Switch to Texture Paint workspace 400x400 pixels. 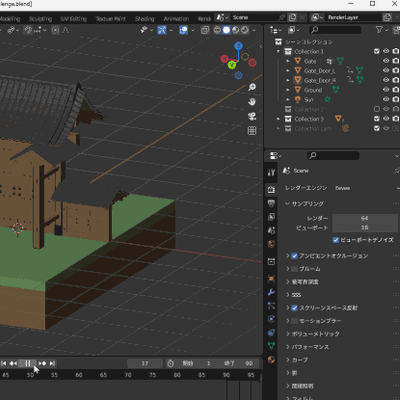pyautogui.click(x=111, y=19)
